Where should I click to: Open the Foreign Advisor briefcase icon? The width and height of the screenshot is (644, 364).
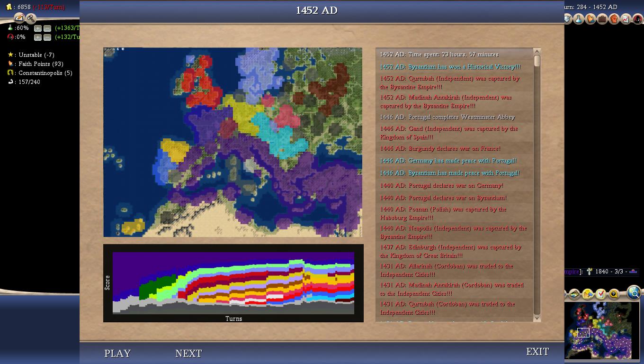[602, 19]
